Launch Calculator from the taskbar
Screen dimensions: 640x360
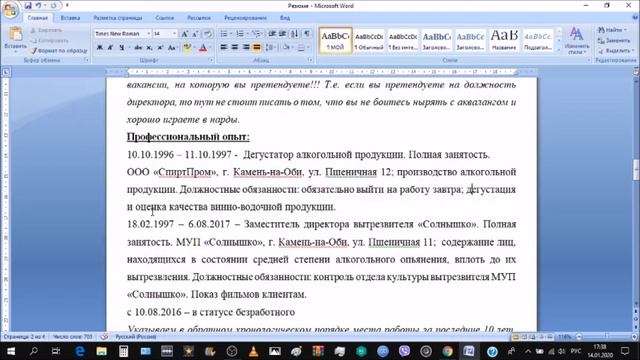[x=124, y=351]
